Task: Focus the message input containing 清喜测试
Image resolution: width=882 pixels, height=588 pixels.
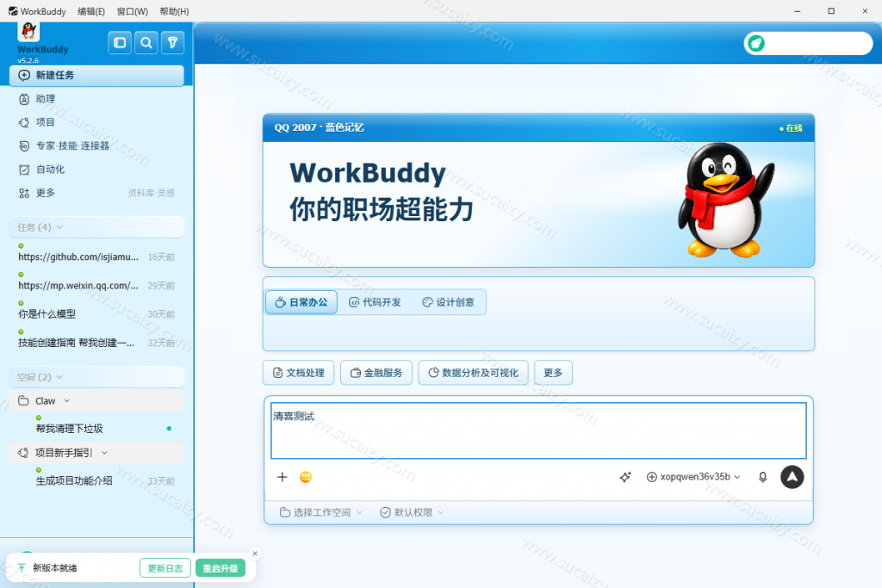Action: point(538,430)
